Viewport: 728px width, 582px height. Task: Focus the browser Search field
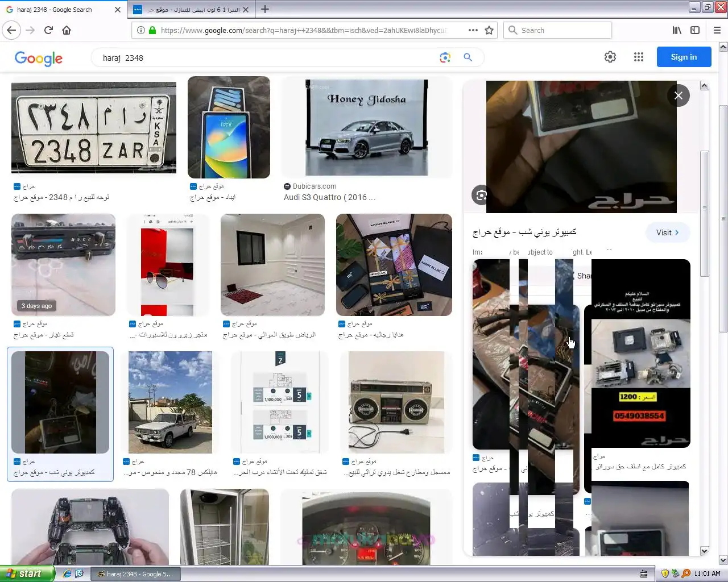[x=557, y=30]
